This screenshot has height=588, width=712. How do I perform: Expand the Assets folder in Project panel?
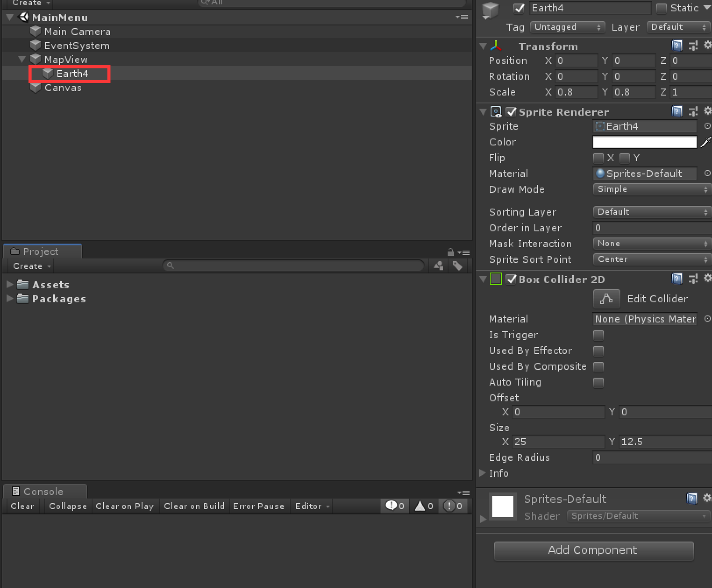click(x=10, y=284)
